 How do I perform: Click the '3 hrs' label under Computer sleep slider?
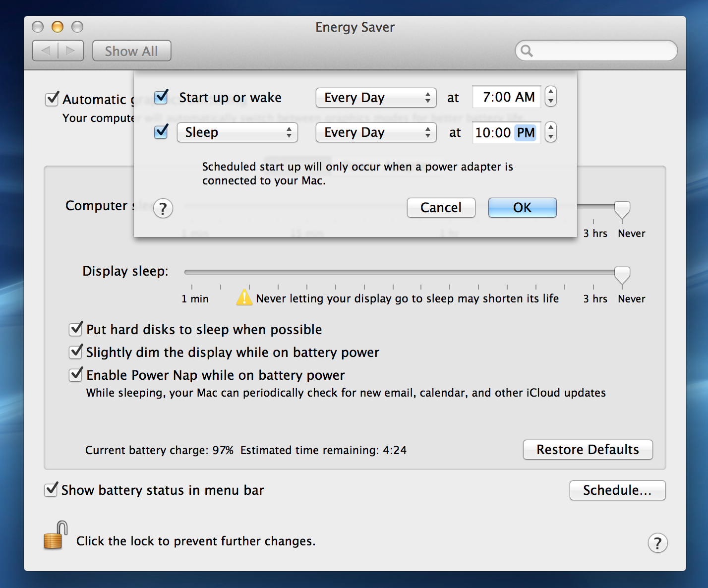pyautogui.click(x=595, y=234)
